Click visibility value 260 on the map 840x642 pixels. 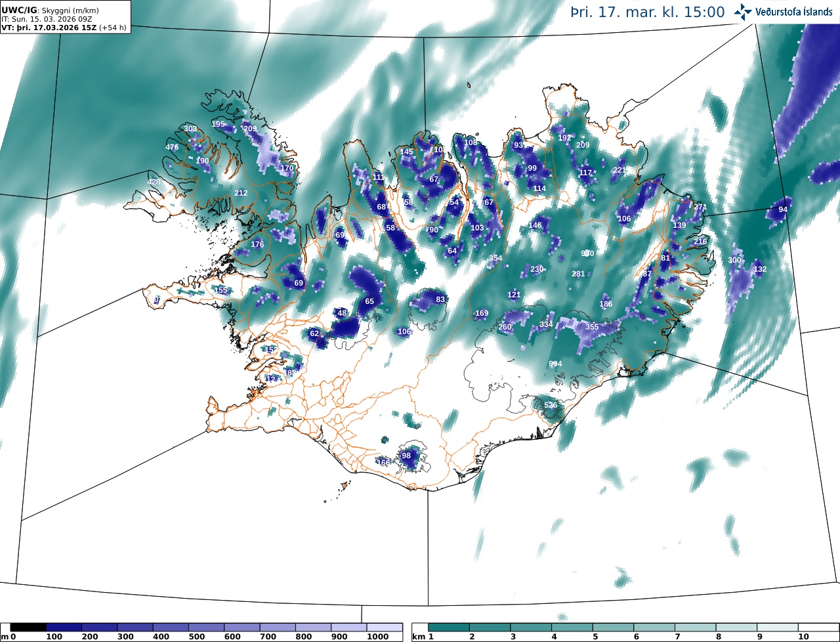click(x=505, y=327)
